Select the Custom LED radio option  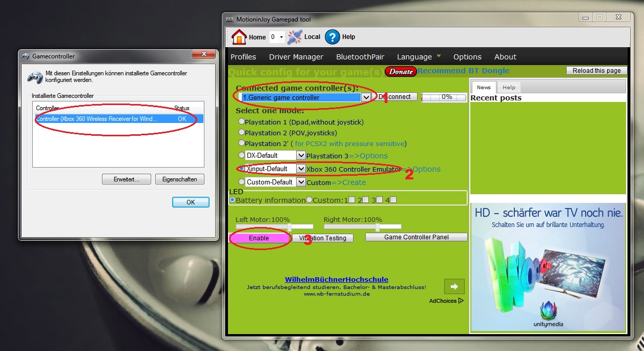click(x=309, y=200)
